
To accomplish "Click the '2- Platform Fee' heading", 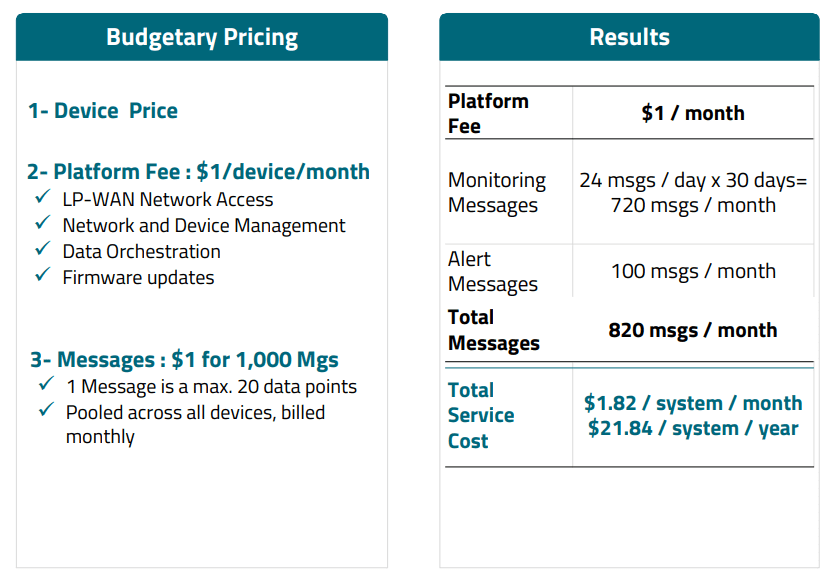I will coord(198,171).
